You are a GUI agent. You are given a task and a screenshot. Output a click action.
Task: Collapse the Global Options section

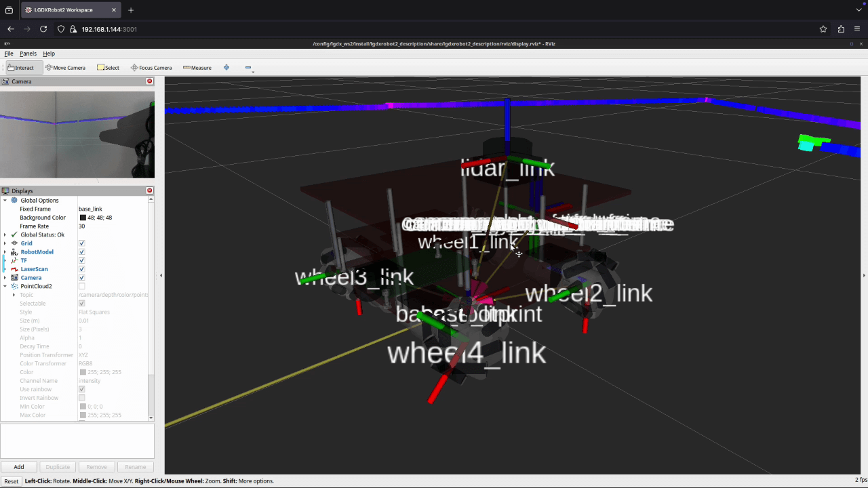pos(5,200)
